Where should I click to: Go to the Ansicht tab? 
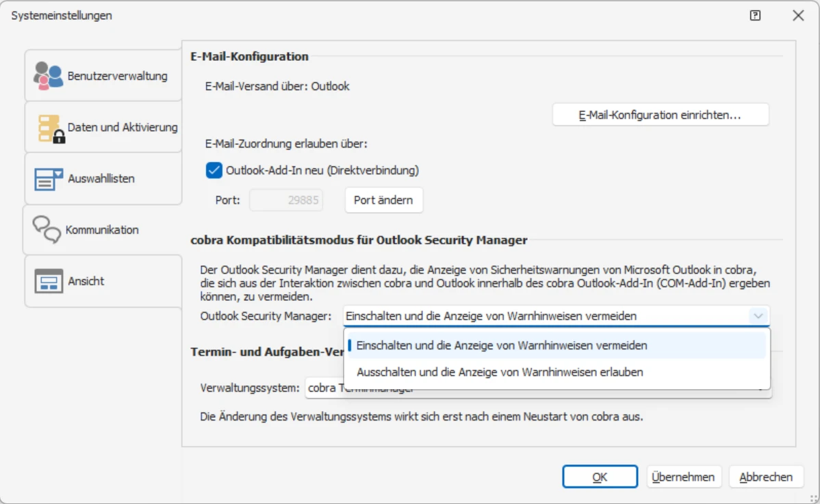pos(86,281)
